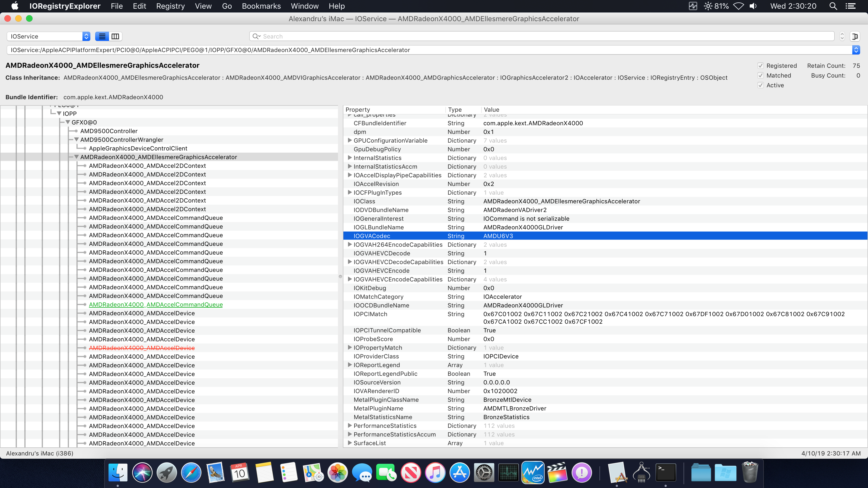Select the MetalPluginName property row
Image resolution: width=868 pixels, height=488 pixels.
click(378, 409)
